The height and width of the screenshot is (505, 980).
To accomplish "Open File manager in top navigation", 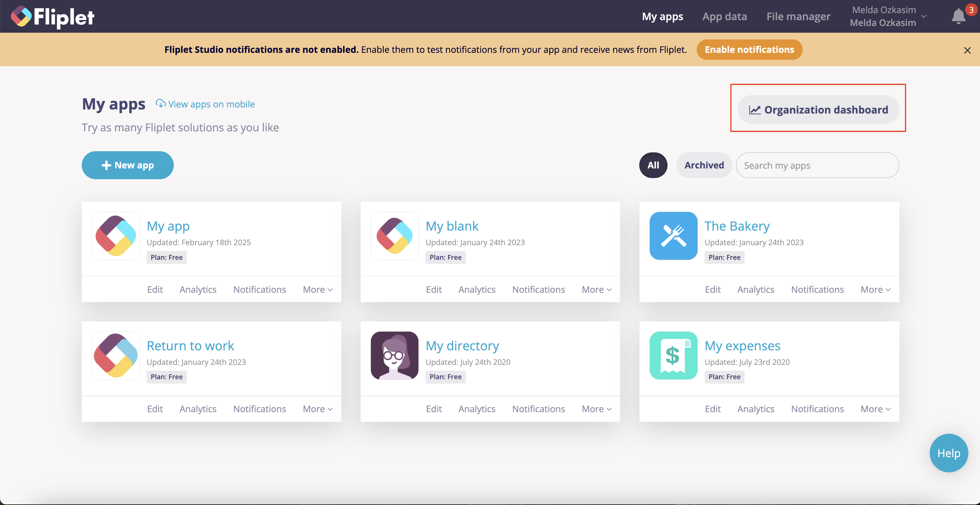I will point(798,16).
